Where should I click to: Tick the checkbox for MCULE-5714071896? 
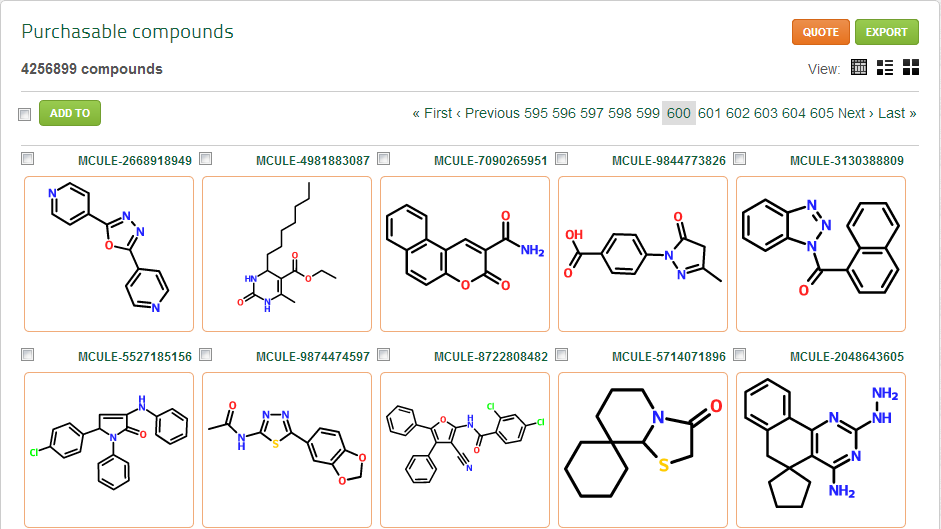[x=562, y=355]
